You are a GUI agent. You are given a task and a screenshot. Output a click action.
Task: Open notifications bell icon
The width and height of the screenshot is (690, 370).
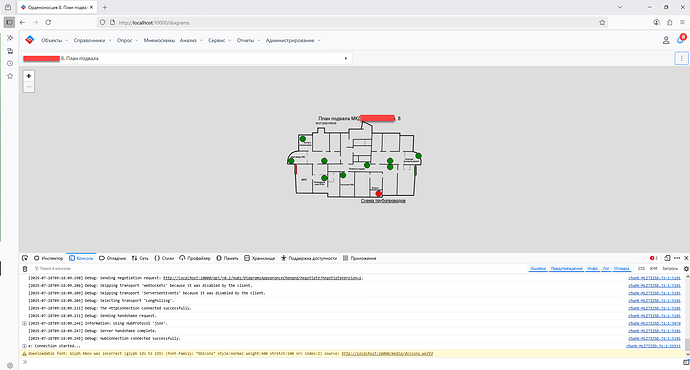681,40
